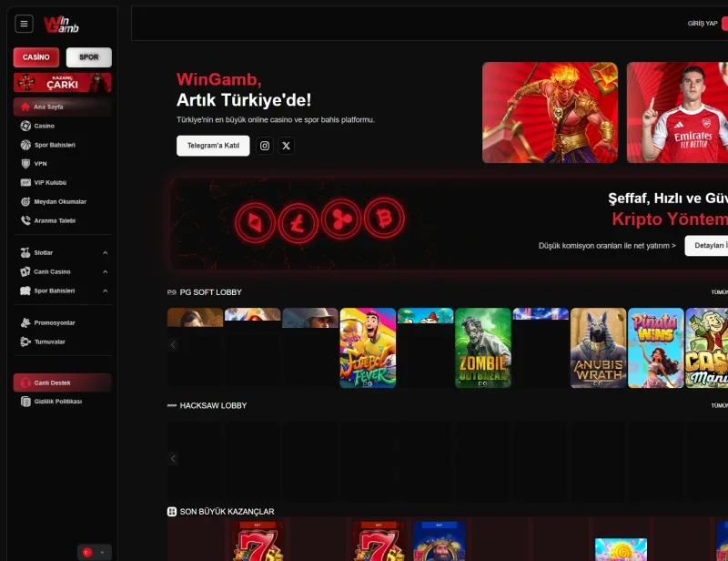The width and height of the screenshot is (728, 561).
Task: Click the Bitcoin coin icon
Action: click(384, 218)
